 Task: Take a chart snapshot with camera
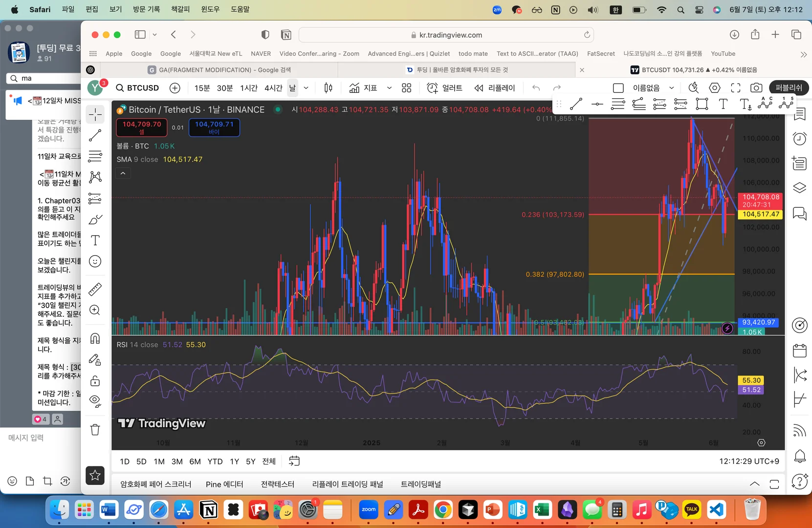click(756, 88)
